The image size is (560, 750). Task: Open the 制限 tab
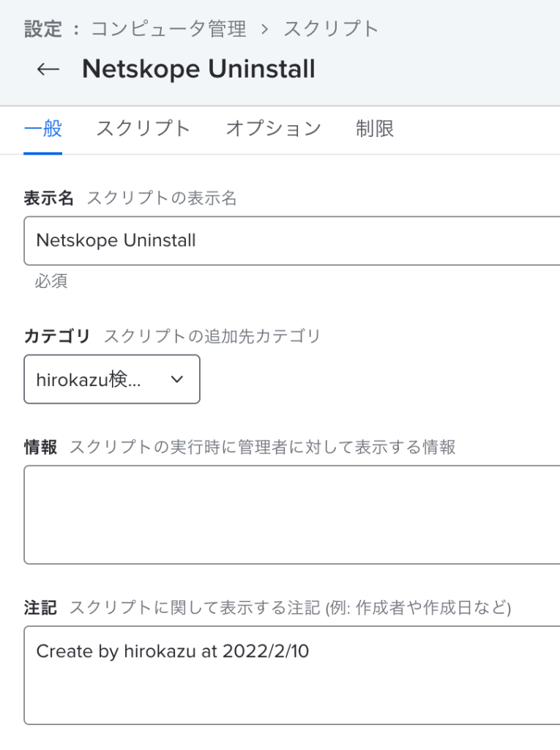(x=375, y=129)
